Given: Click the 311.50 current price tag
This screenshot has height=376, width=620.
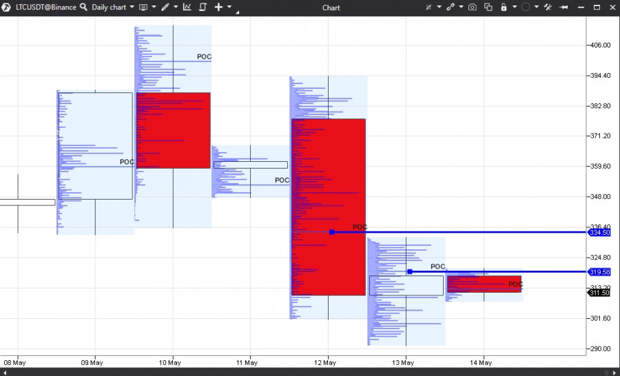Looking at the screenshot, I should pos(599,293).
